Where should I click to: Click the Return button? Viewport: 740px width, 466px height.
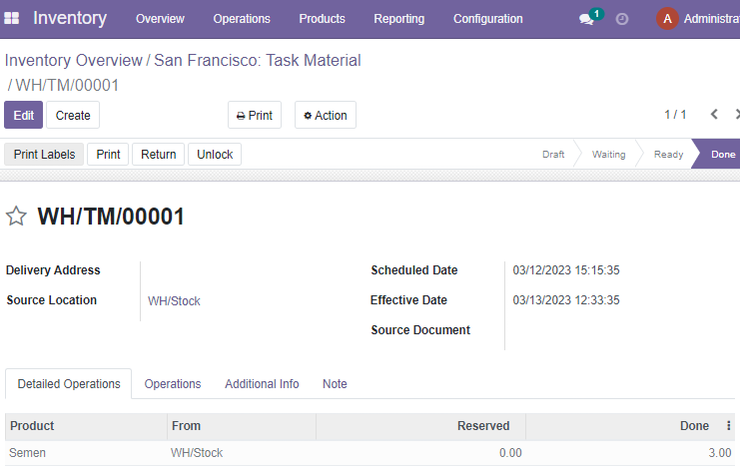pyautogui.click(x=158, y=154)
